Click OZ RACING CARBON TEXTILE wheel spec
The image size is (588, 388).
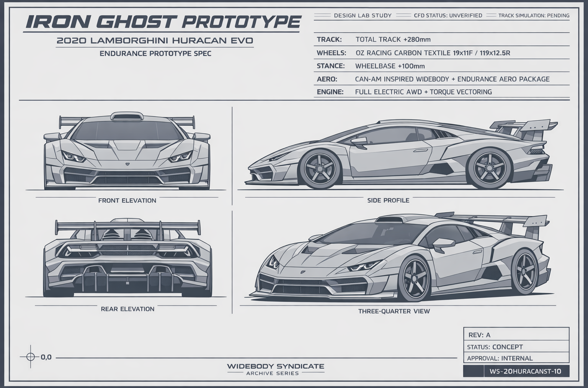[433, 53]
